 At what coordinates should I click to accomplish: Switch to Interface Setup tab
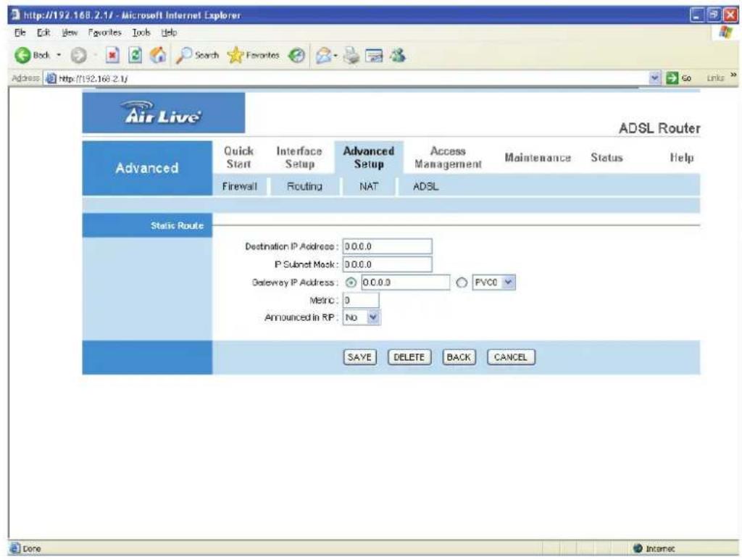[299, 157]
